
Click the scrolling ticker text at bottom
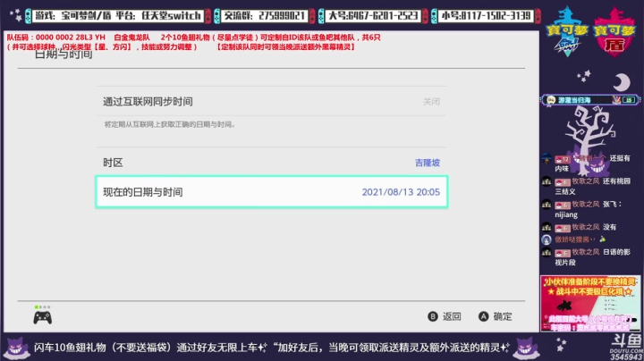point(271,348)
